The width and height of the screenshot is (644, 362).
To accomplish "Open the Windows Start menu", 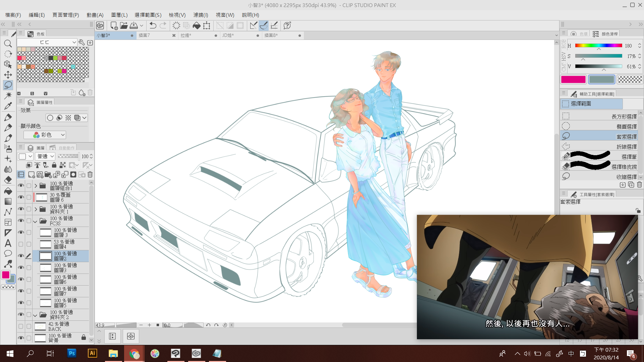I will coord(10,353).
